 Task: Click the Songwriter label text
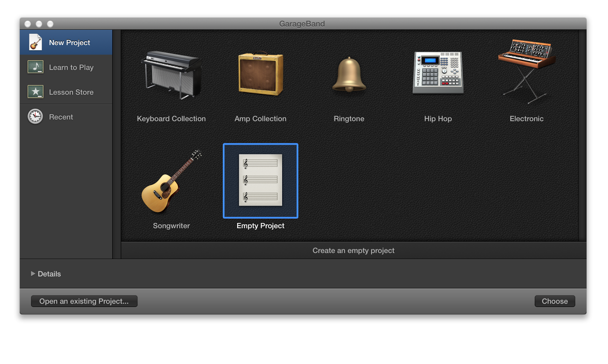tap(171, 225)
